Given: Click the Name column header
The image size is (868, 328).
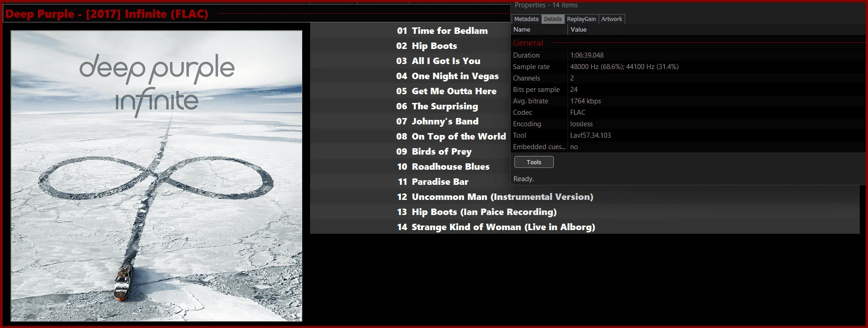Looking at the screenshot, I should [539, 29].
